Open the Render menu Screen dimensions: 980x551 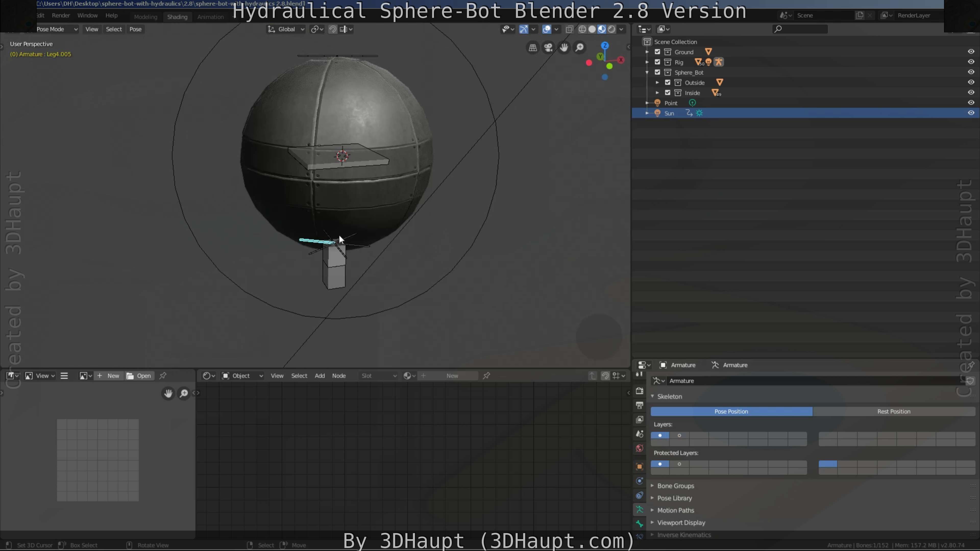61,16
